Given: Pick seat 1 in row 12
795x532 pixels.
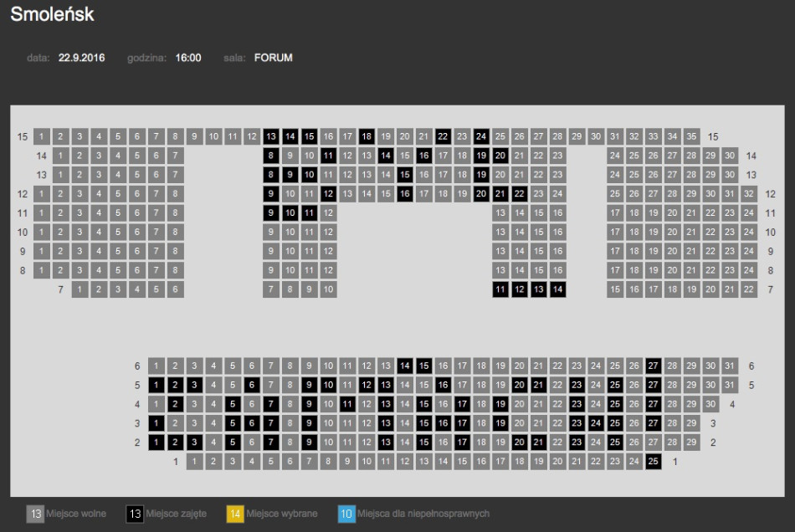Looking at the screenshot, I should [42, 193].
